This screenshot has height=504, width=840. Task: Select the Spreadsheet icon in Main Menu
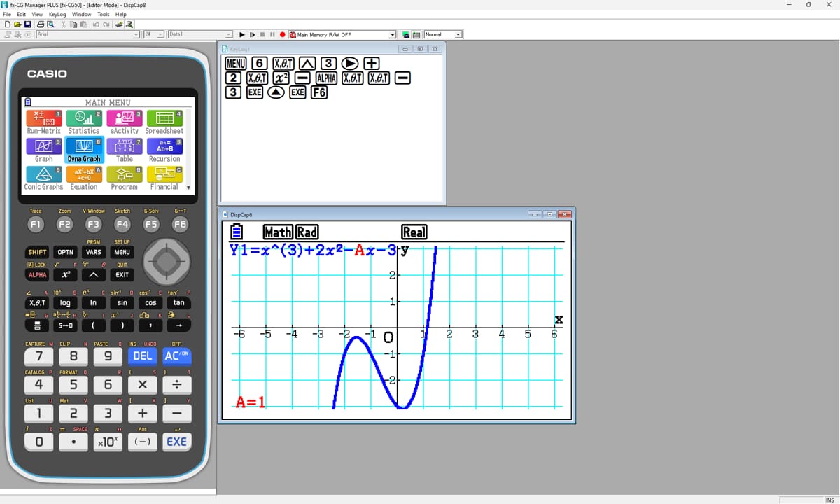(164, 120)
